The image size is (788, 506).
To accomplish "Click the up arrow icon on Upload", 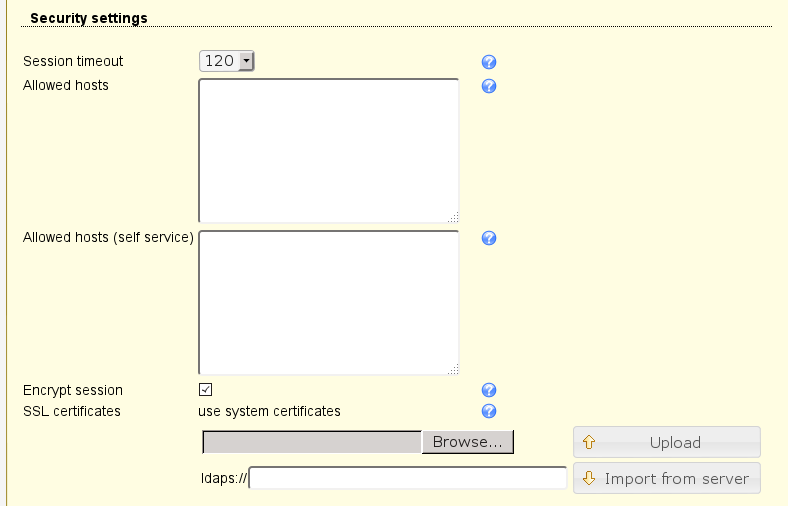I will tap(589, 442).
